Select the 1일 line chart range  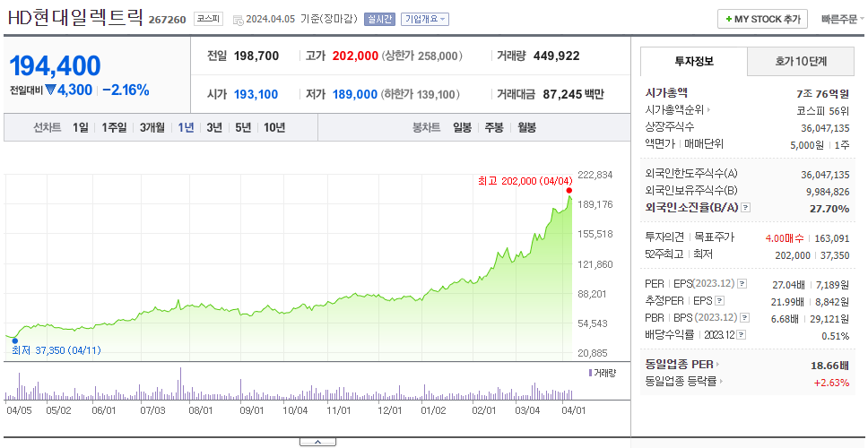click(x=81, y=128)
